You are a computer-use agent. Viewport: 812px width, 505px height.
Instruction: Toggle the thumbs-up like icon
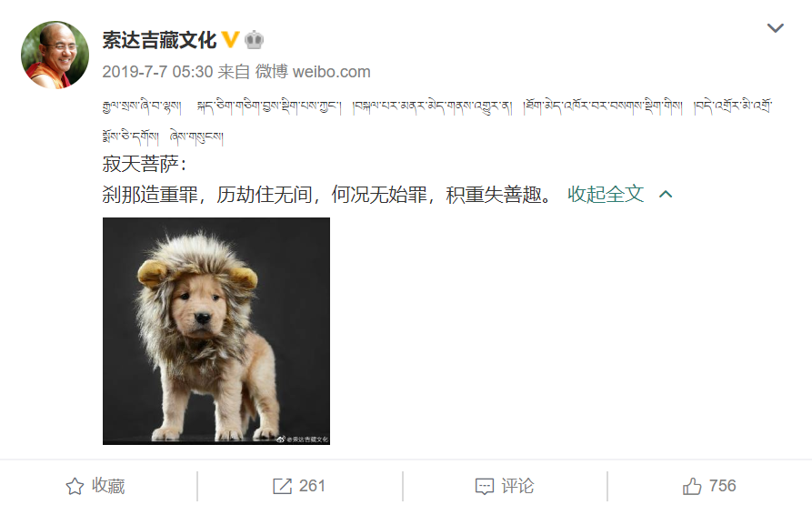692,486
